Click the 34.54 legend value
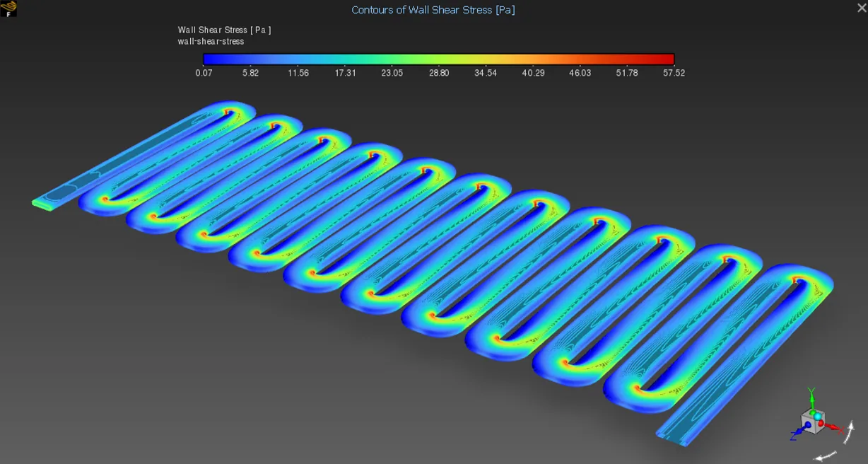The height and width of the screenshot is (464, 868). (486, 73)
